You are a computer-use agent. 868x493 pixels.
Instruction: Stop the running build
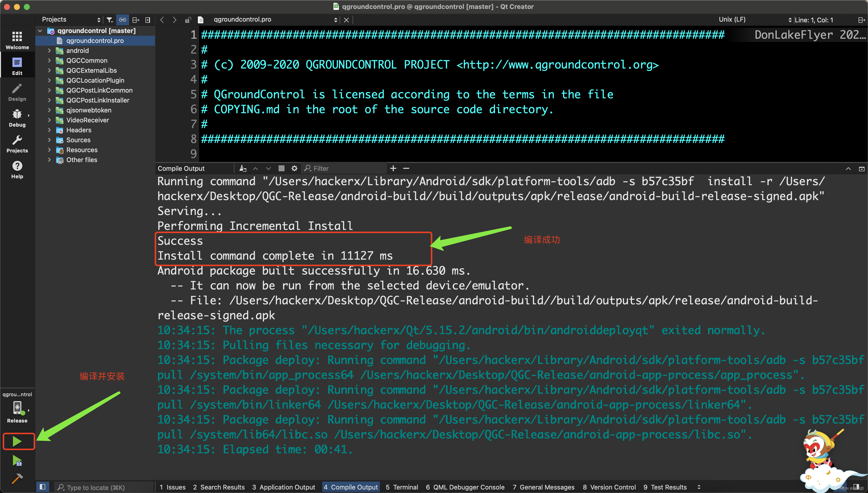tap(282, 168)
